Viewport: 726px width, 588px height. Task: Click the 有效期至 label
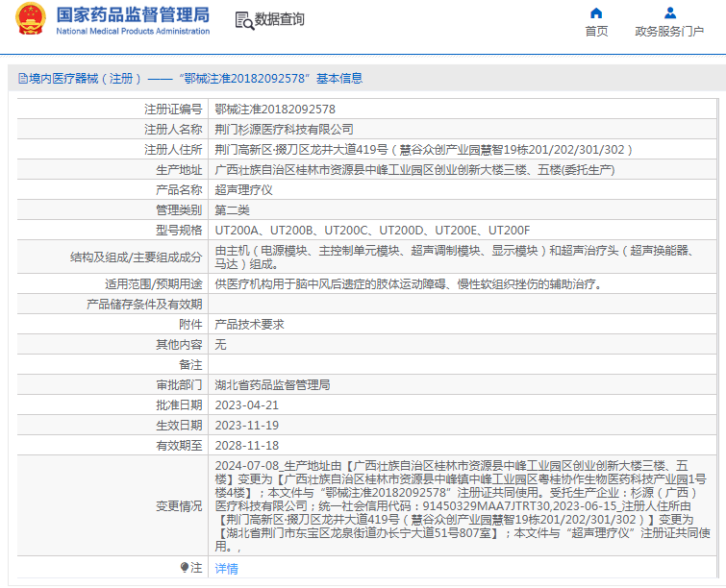click(x=179, y=446)
